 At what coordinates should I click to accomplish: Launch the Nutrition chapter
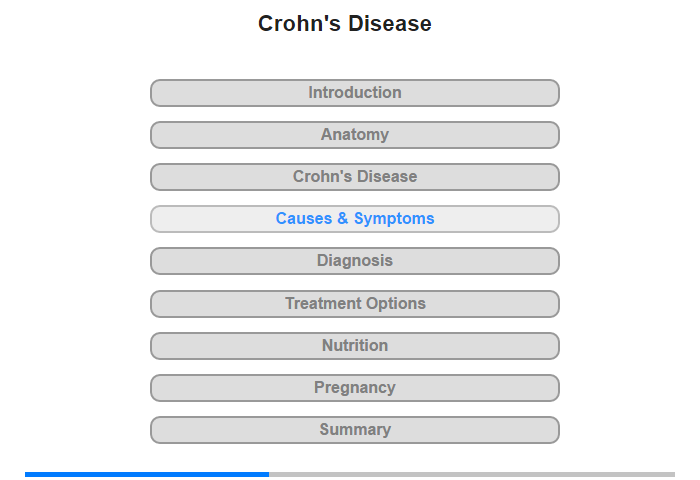[x=355, y=346]
